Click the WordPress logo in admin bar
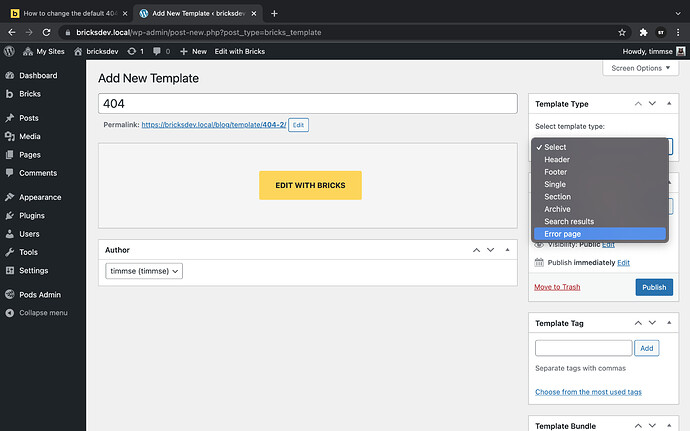 (9, 51)
